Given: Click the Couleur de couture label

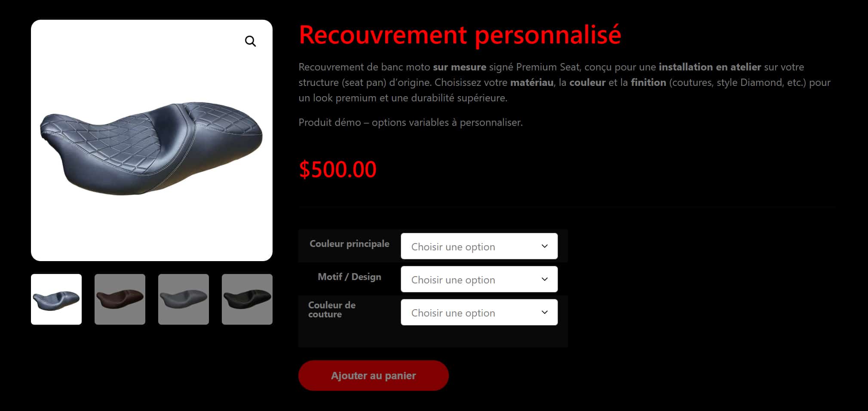Looking at the screenshot, I should [332, 310].
